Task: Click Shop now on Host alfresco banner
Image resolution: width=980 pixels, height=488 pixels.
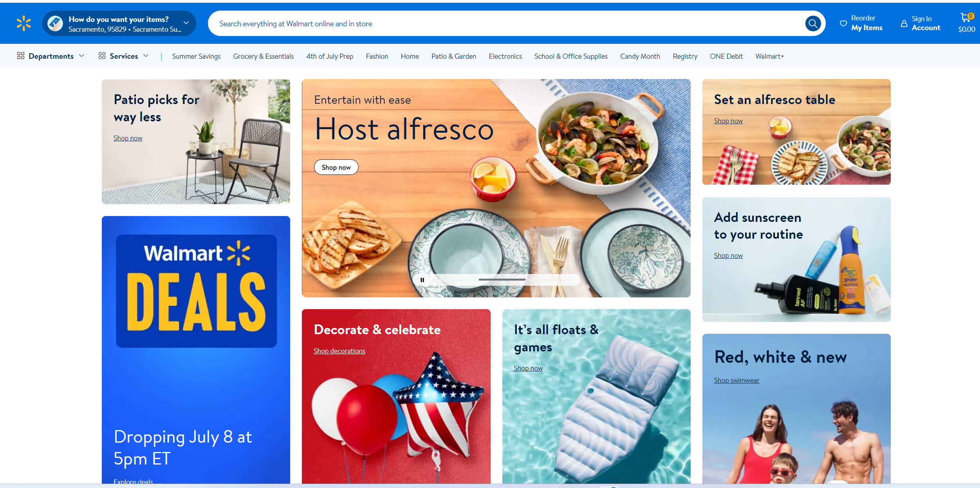Action: click(336, 167)
